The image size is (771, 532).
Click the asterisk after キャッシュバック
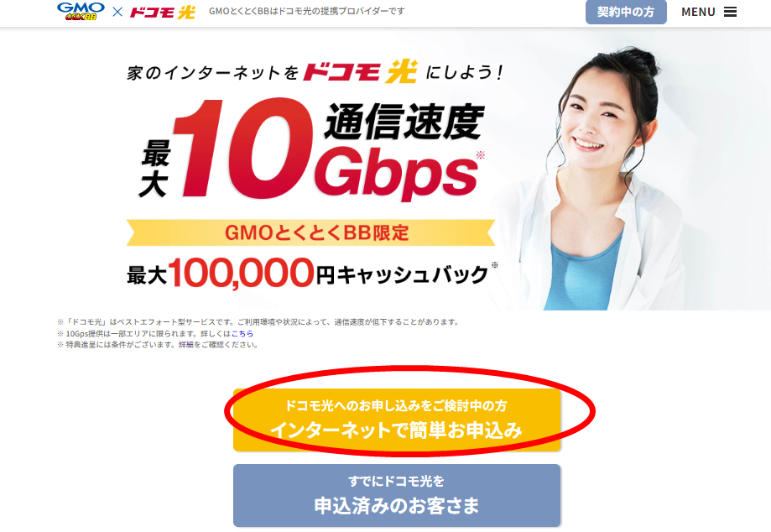click(x=495, y=265)
